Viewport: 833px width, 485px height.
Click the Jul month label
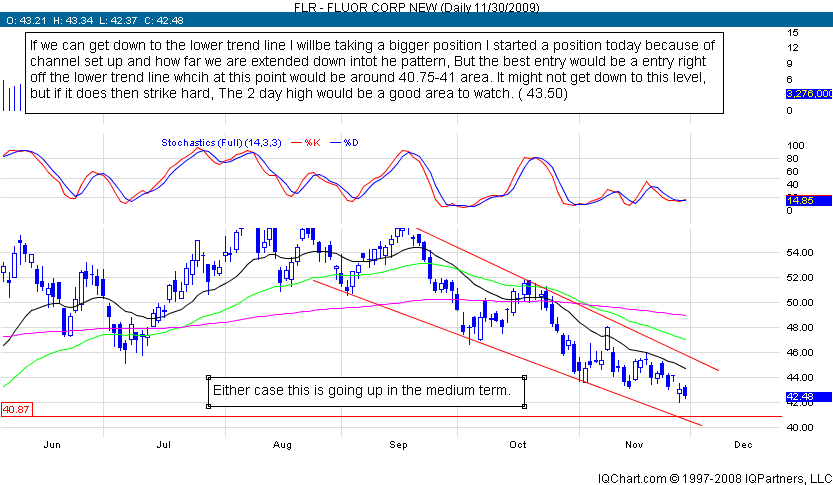163,445
